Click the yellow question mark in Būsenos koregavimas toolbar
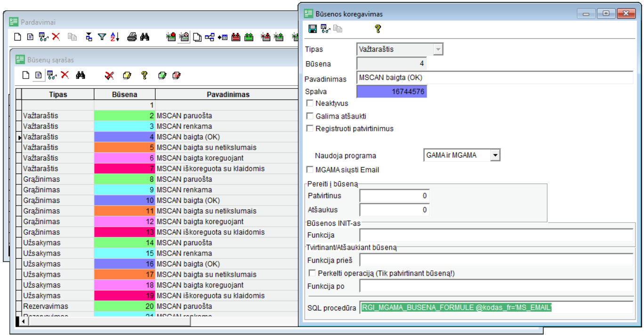 (378, 29)
